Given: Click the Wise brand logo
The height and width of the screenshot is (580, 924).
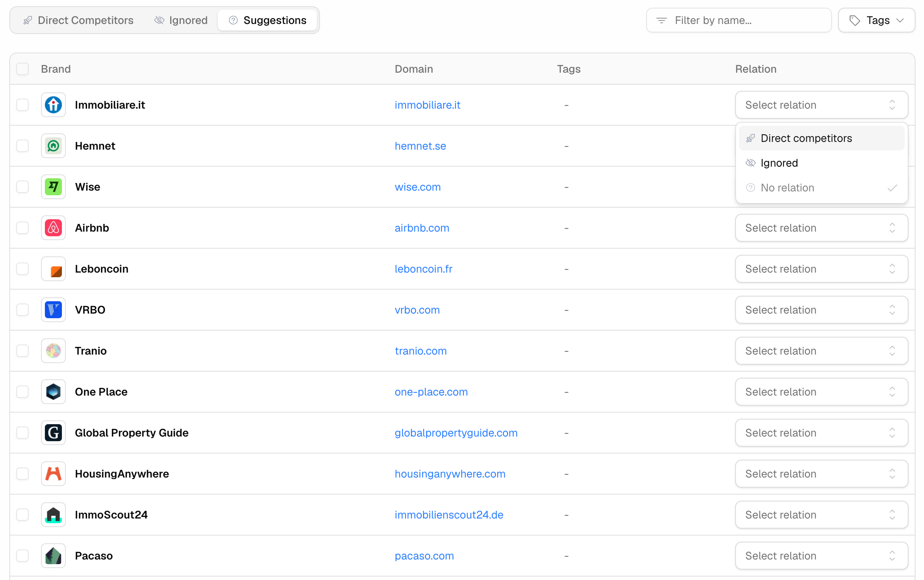Looking at the screenshot, I should pos(53,187).
